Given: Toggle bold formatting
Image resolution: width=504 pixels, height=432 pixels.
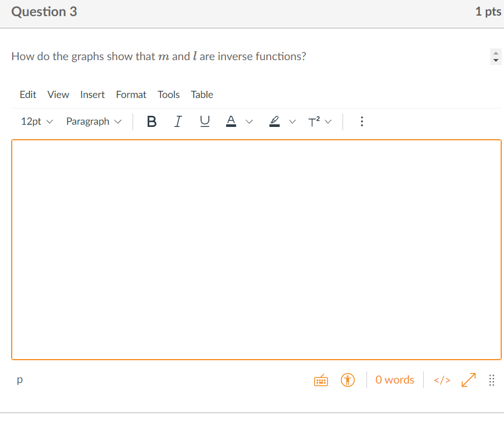Looking at the screenshot, I should (151, 121).
